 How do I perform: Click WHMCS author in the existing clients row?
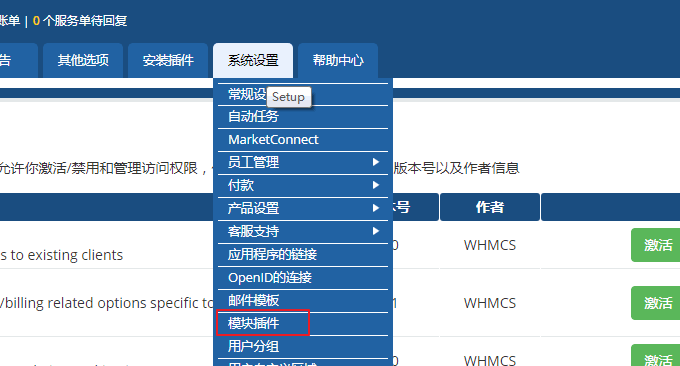(x=490, y=245)
